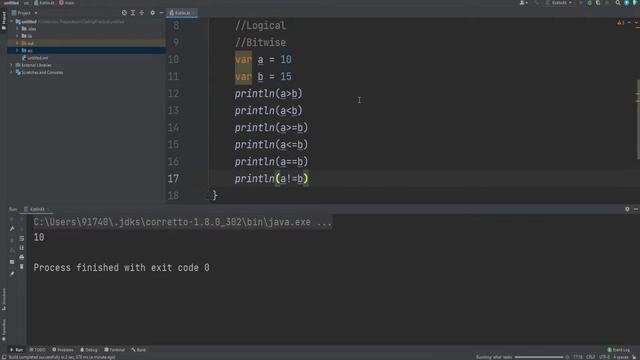Click Process finished with exit code 0 text

[x=122, y=268]
